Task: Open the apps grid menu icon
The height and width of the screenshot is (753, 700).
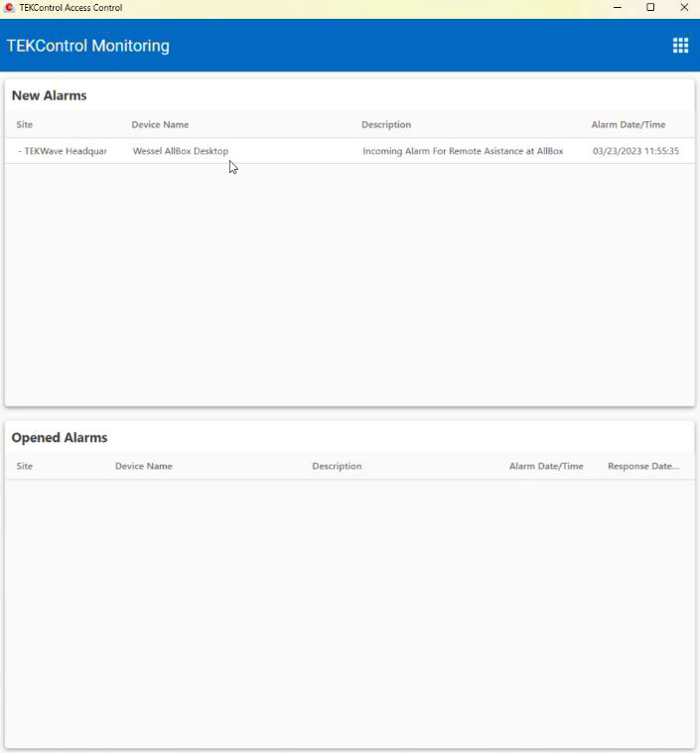Action: click(x=680, y=46)
